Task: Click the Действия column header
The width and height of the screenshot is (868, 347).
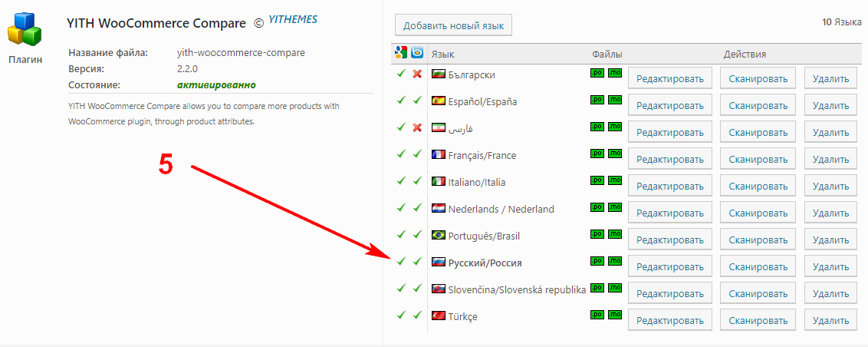Action: click(x=745, y=55)
